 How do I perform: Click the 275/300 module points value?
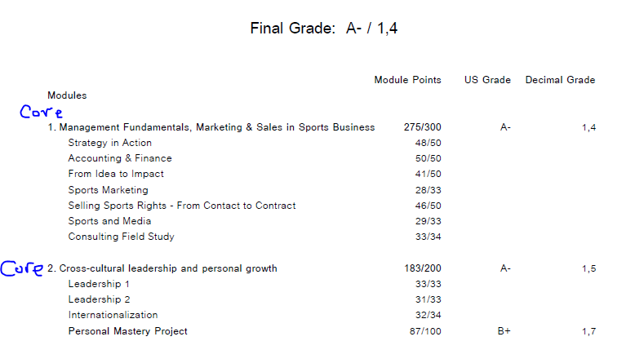click(422, 127)
